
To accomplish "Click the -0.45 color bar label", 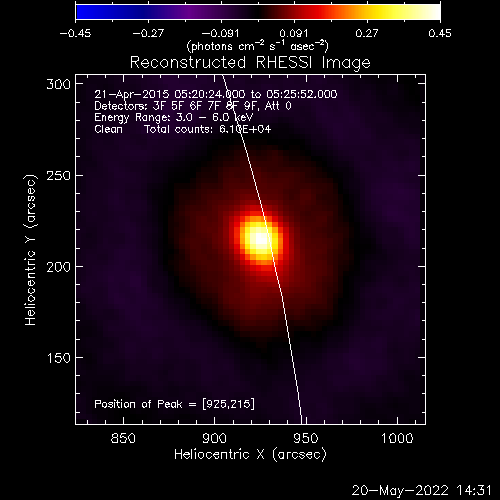I will [x=75, y=33].
